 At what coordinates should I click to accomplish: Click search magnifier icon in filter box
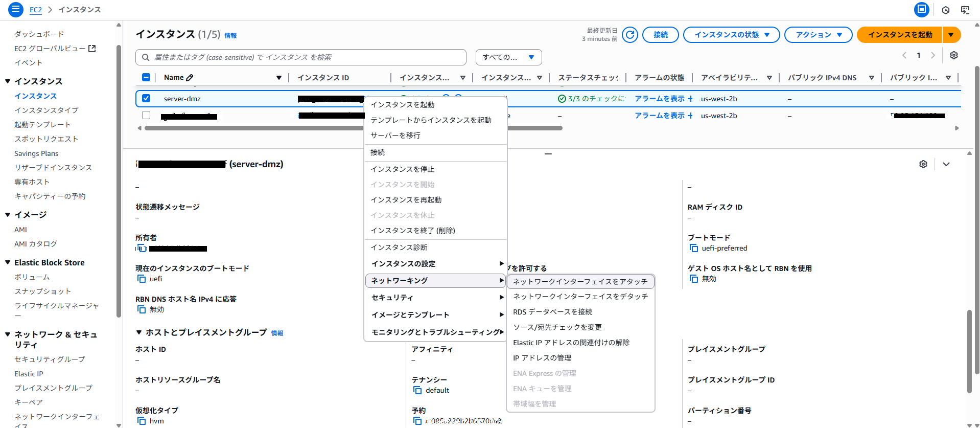pos(146,57)
